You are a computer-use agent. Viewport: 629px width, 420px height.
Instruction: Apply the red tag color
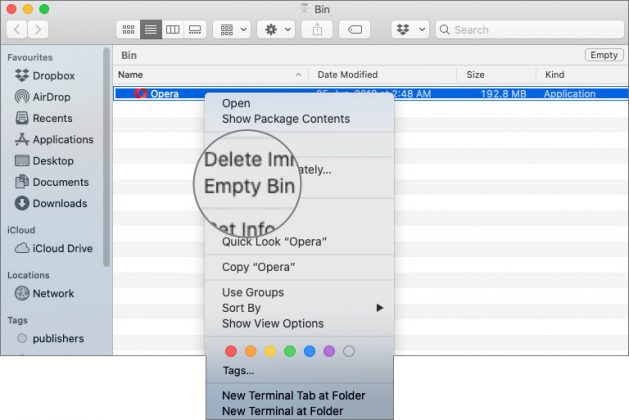(231, 351)
